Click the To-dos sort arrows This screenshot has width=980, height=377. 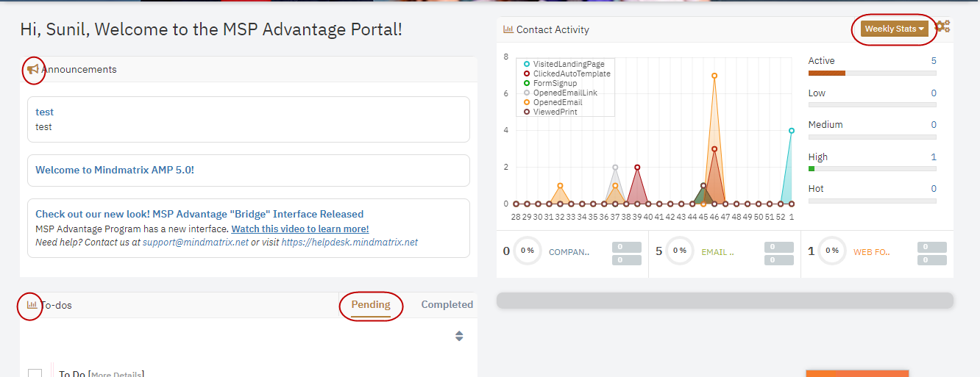[459, 336]
